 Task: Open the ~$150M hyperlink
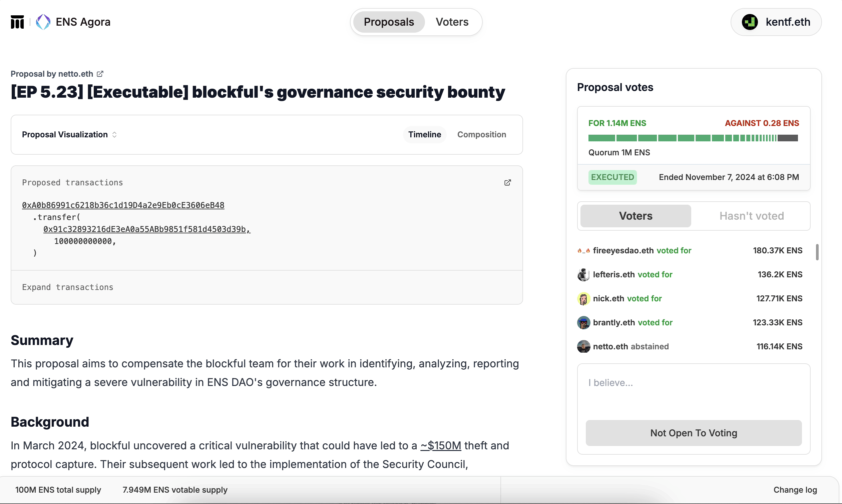441,446
